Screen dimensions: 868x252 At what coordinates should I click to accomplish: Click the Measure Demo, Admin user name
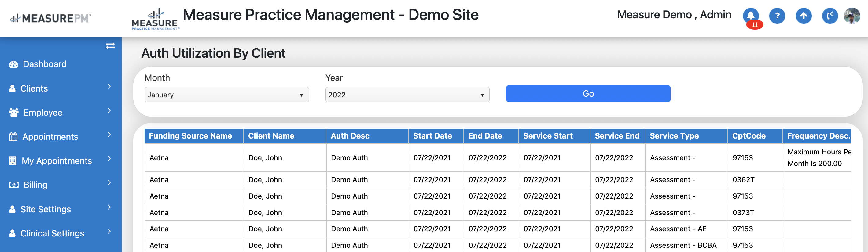674,15
